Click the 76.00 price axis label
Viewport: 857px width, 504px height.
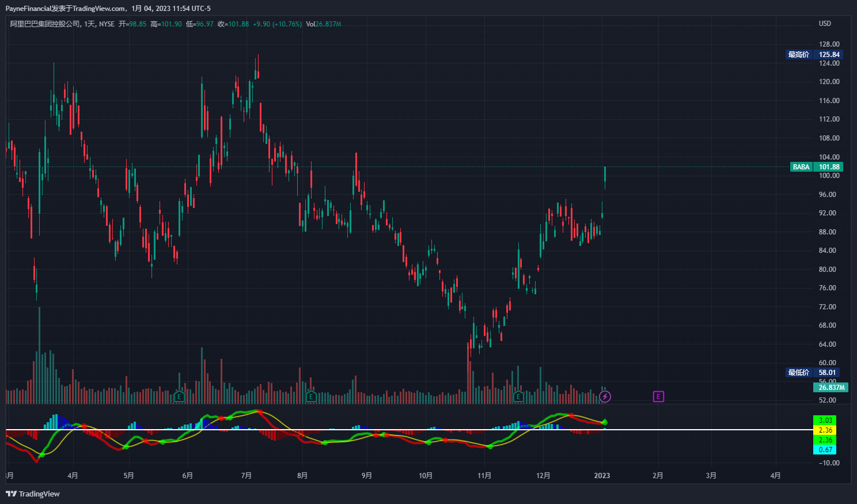point(829,288)
